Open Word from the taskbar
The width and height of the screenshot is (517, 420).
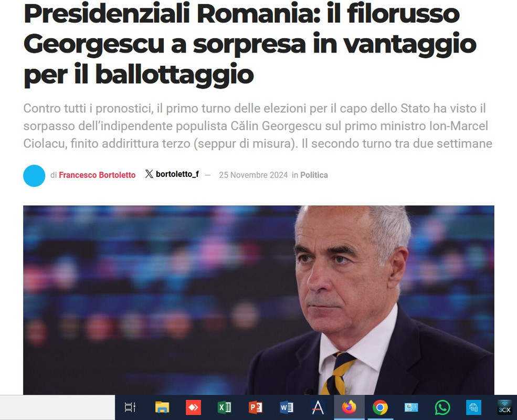pyautogui.click(x=287, y=407)
